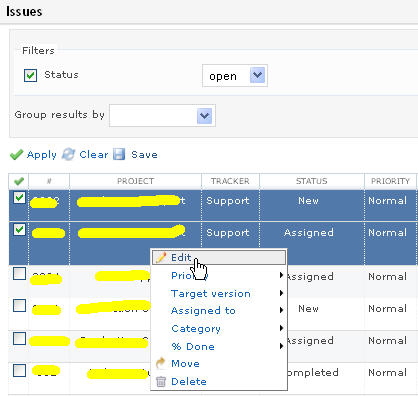Click the arrow icon beside Move
Image resolution: width=418 pixels, height=396 pixels.
pos(161,363)
